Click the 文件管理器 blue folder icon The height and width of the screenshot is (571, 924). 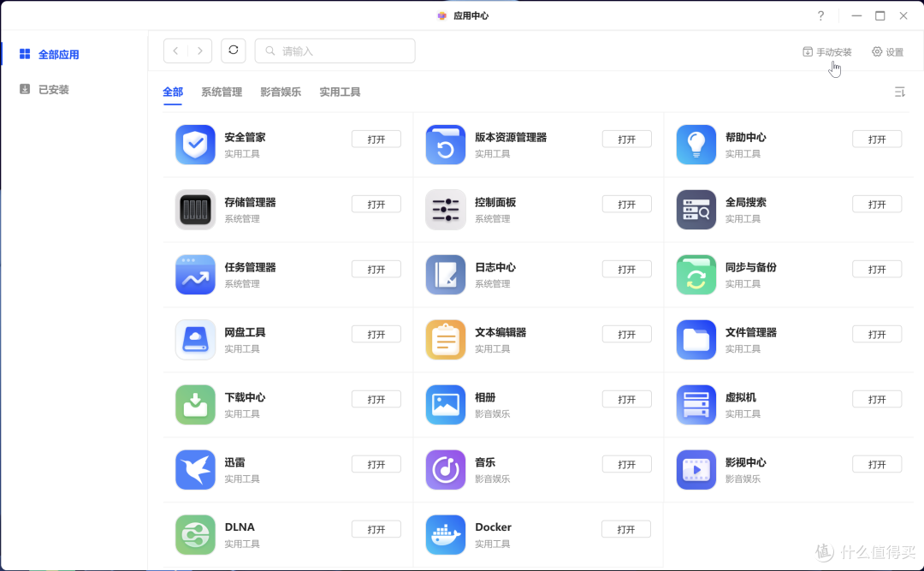[696, 340]
